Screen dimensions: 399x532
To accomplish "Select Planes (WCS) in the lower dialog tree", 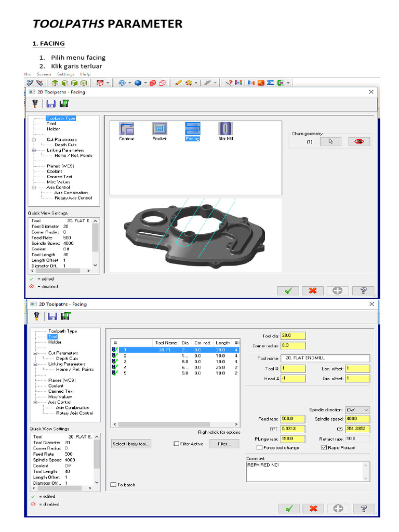I will (x=62, y=380).
